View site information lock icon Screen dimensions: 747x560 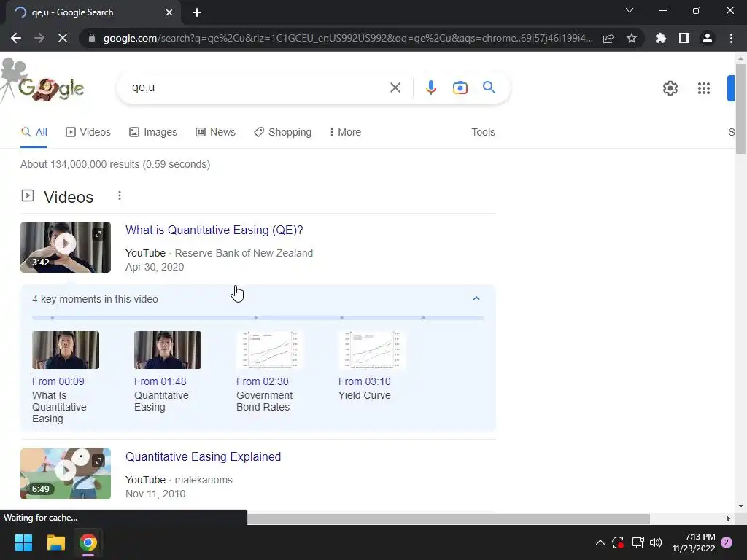click(x=92, y=38)
